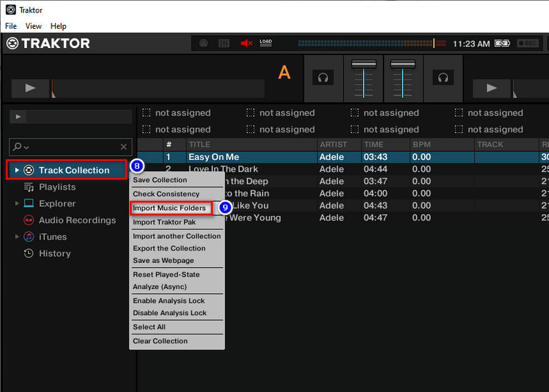Click the search magnifier dropdown icon
The width and height of the screenshot is (549, 392).
21,147
